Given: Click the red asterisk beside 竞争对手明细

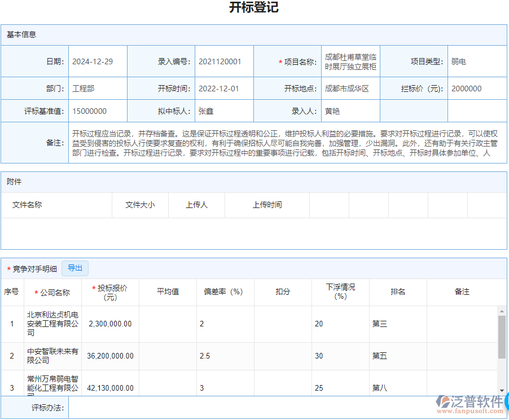Looking at the screenshot, I should (10, 268).
